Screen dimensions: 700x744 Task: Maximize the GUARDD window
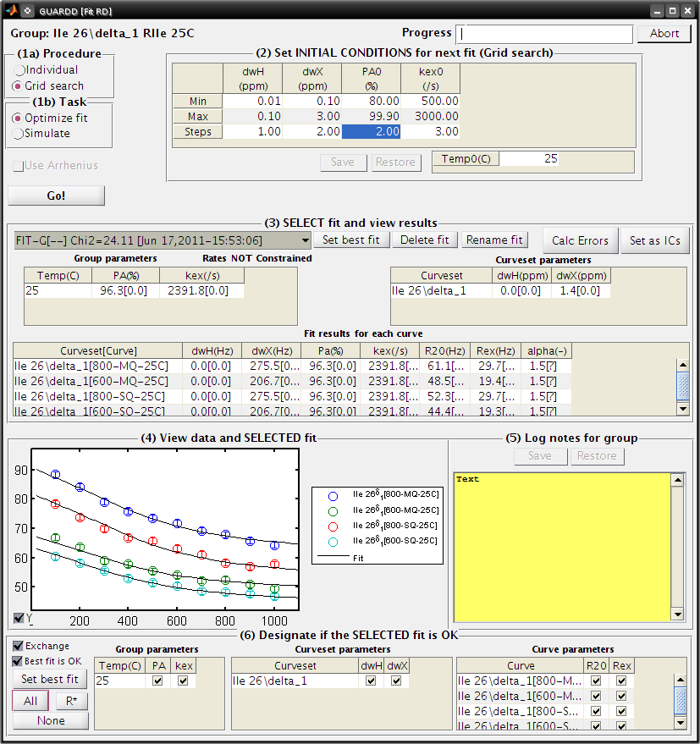coord(672,10)
